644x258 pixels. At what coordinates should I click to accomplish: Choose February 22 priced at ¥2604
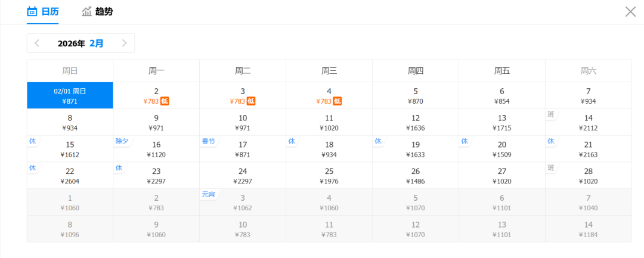[70, 176]
